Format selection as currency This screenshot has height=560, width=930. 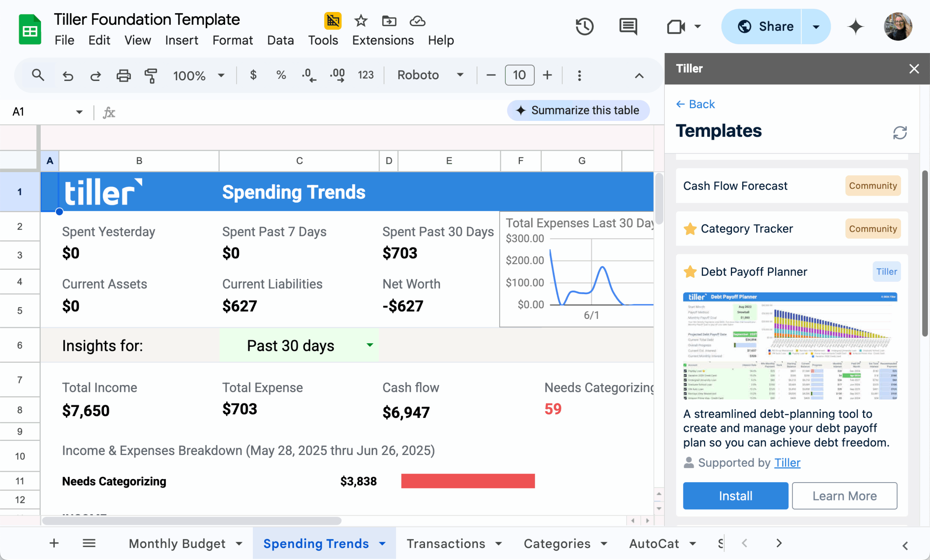[253, 75]
